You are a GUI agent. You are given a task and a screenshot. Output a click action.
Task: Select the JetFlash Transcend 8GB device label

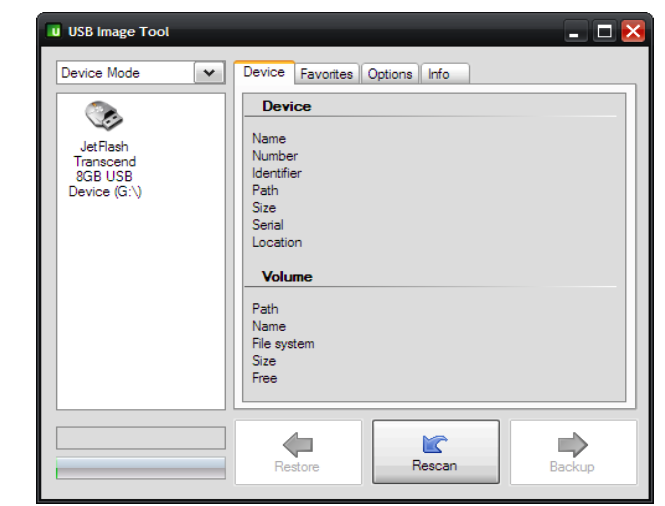(105, 169)
